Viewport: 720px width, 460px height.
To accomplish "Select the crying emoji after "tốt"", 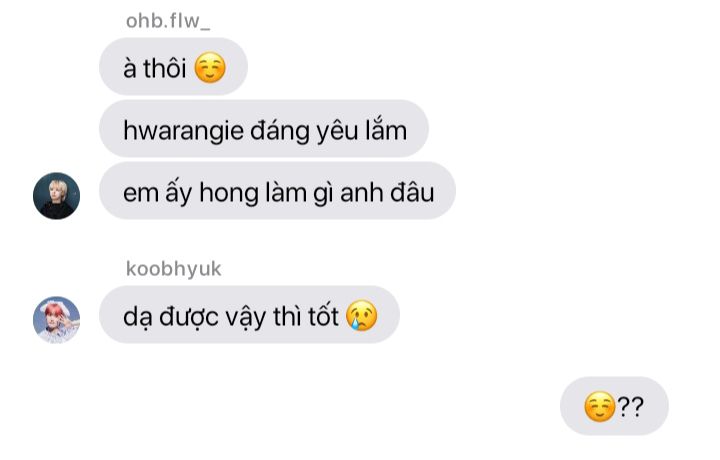I will click(x=361, y=316).
